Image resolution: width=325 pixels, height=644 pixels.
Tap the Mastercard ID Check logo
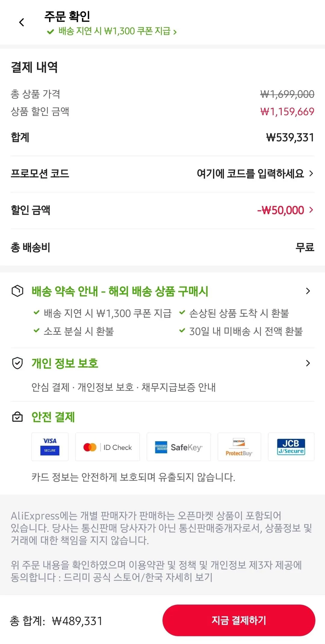(x=107, y=447)
